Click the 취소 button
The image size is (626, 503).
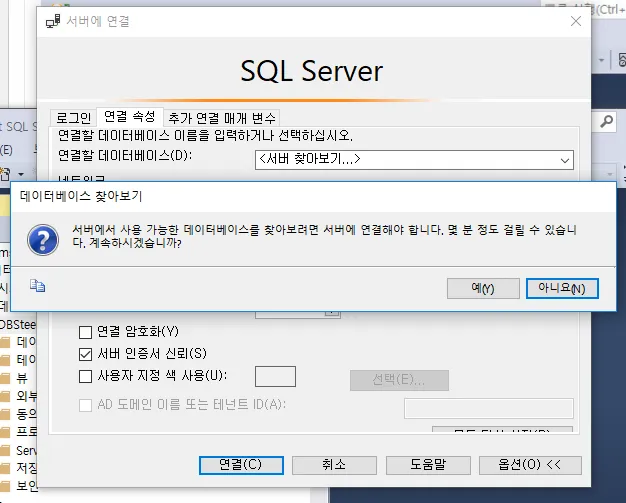[334, 465]
